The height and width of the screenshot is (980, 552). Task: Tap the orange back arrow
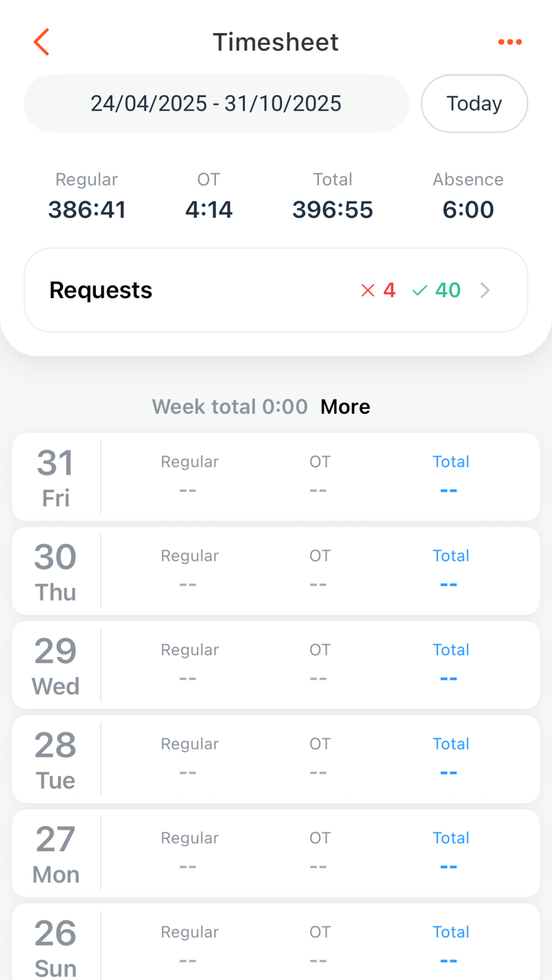(42, 42)
